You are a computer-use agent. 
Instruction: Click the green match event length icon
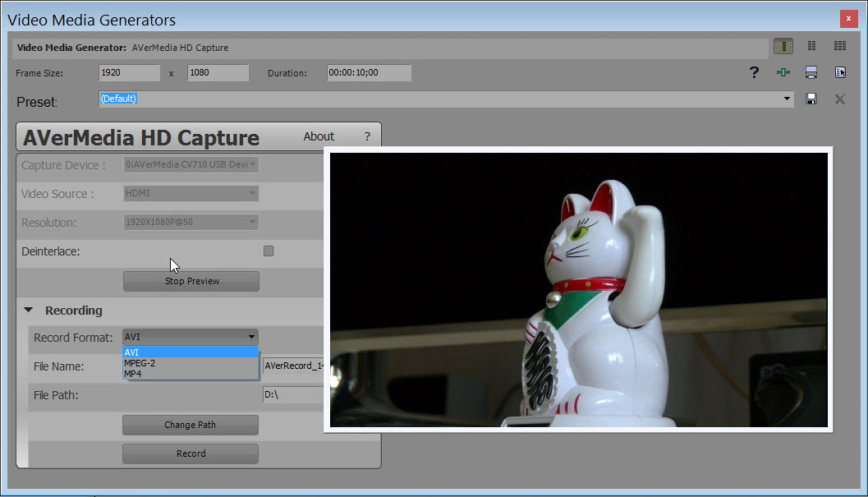click(x=783, y=72)
